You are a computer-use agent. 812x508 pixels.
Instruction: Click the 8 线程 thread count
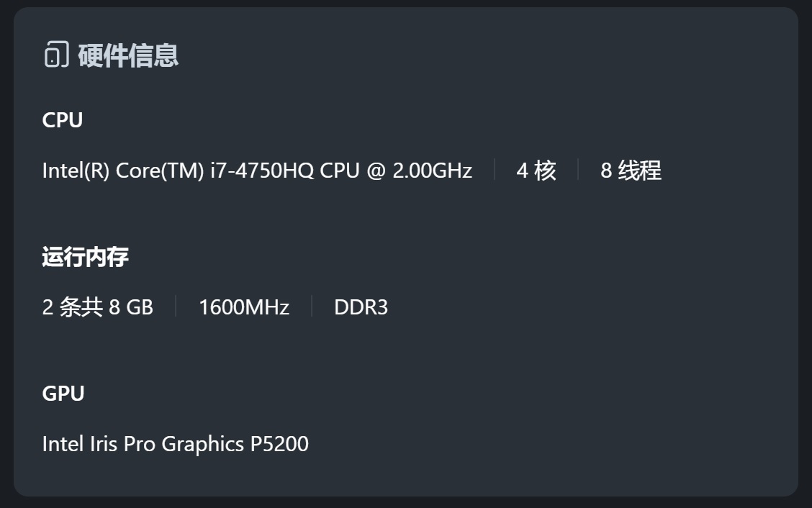(x=631, y=171)
